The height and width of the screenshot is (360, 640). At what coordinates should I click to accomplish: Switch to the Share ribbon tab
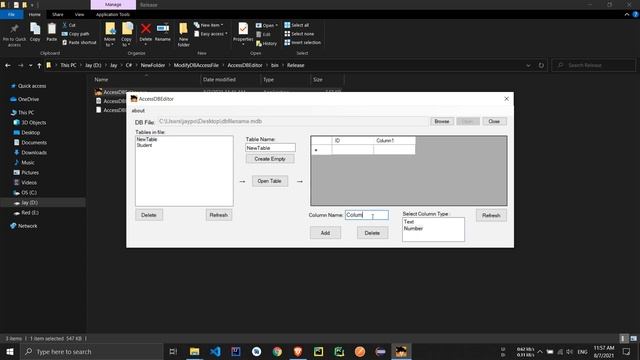click(x=58, y=14)
